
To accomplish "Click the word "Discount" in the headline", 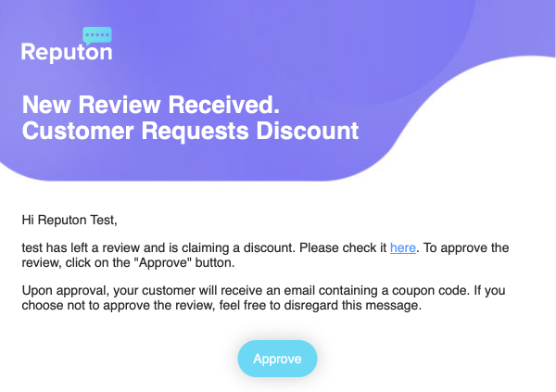I will pos(311,131).
